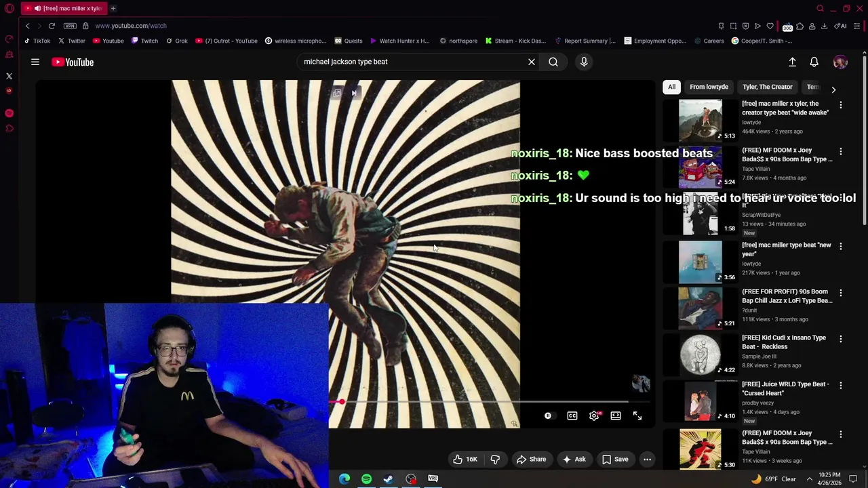The width and height of the screenshot is (868, 488).
Task: Open a new browser tab
Action: pyautogui.click(x=113, y=8)
